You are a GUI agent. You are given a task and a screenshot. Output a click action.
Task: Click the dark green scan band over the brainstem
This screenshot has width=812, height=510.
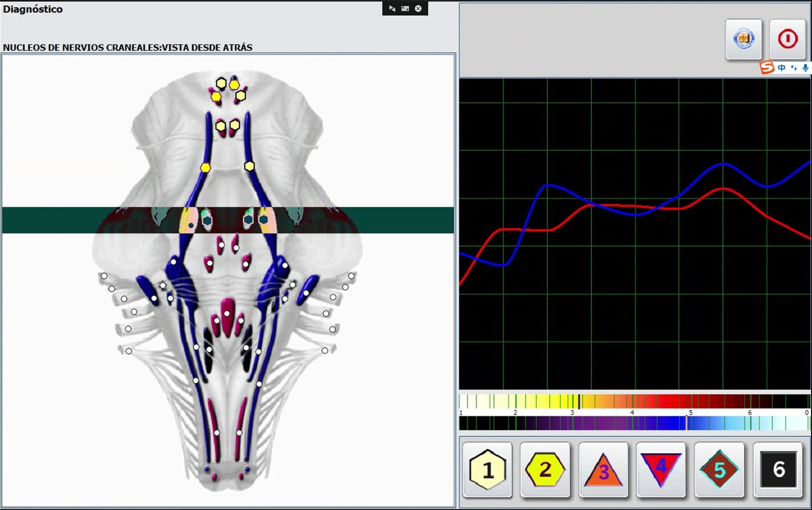click(x=51, y=220)
